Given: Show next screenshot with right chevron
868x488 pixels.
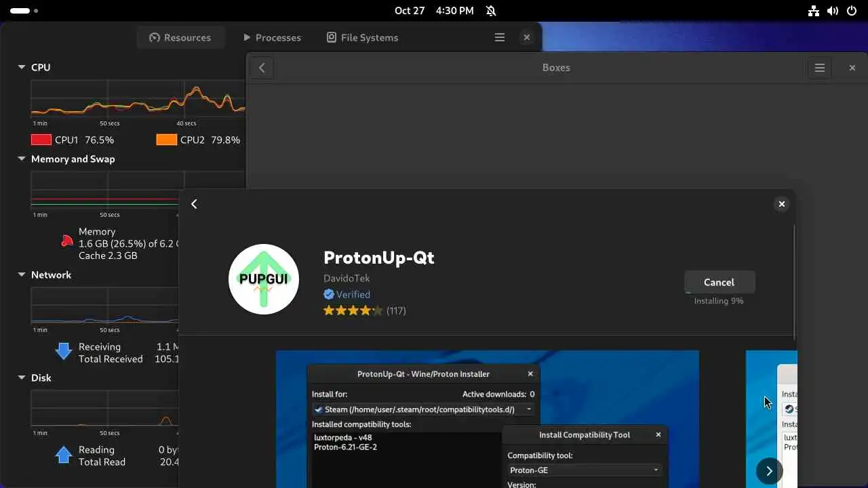Looking at the screenshot, I should pos(769,471).
